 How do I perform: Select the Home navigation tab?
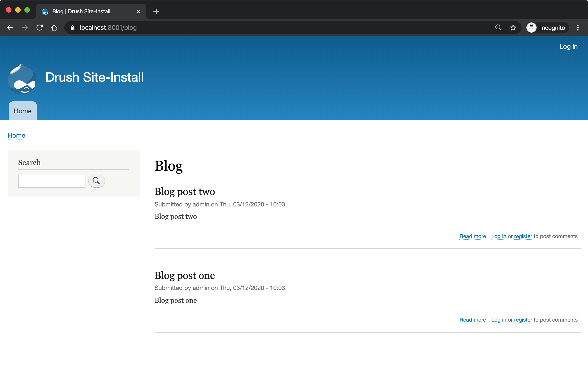[x=23, y=111]
